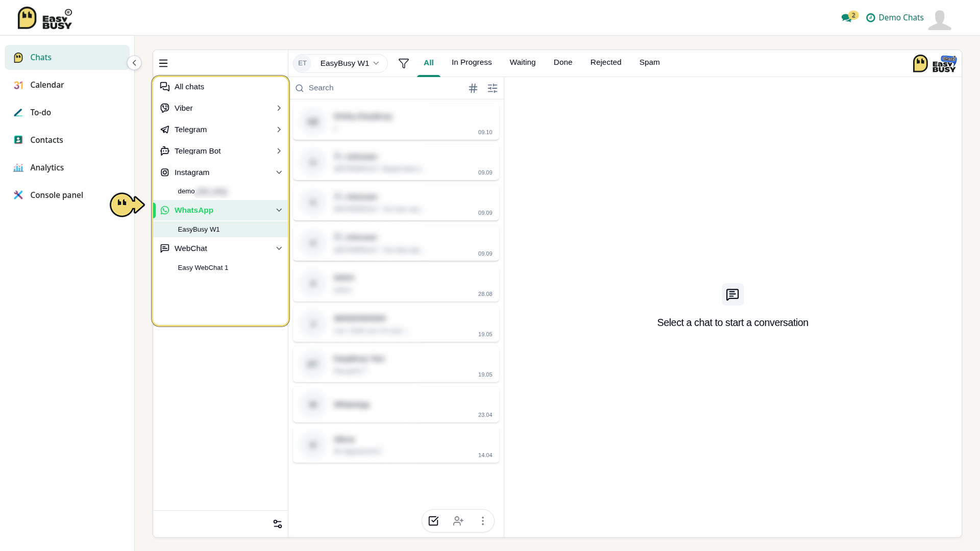Open Calendar in sidebar

click(67, 85)
